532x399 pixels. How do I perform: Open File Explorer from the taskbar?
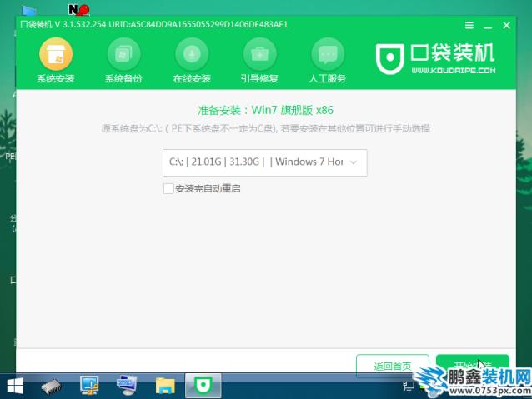click(165, 386)
